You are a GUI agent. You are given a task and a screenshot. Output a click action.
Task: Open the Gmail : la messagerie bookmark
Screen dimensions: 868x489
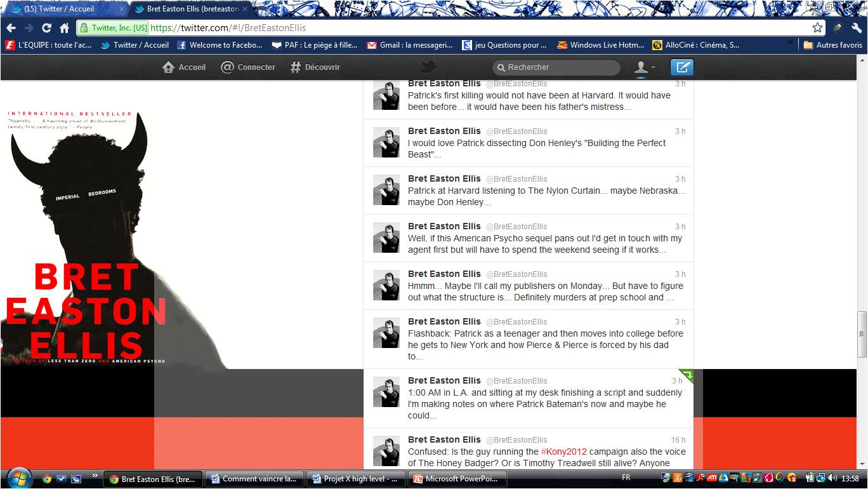(x=410, y=45)
